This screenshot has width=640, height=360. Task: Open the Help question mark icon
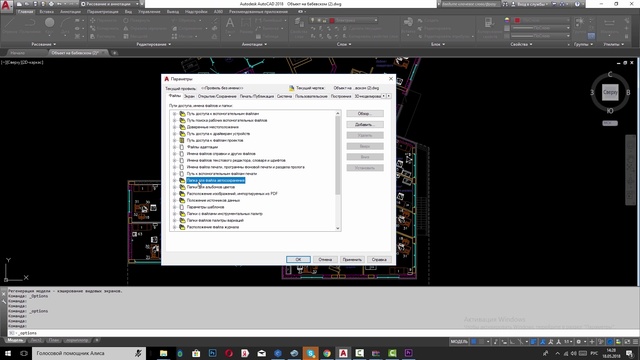tap(577, 4)
